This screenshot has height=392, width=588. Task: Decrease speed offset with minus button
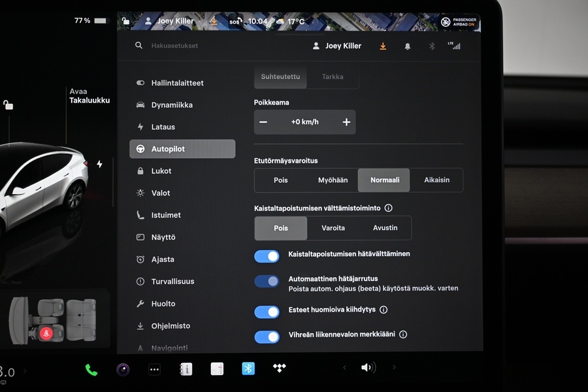click(263, 122)
